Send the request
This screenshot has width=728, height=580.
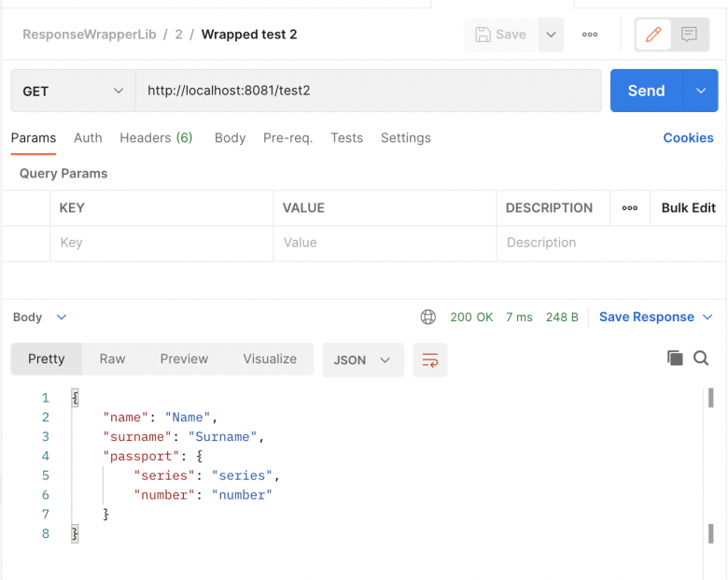646,91
